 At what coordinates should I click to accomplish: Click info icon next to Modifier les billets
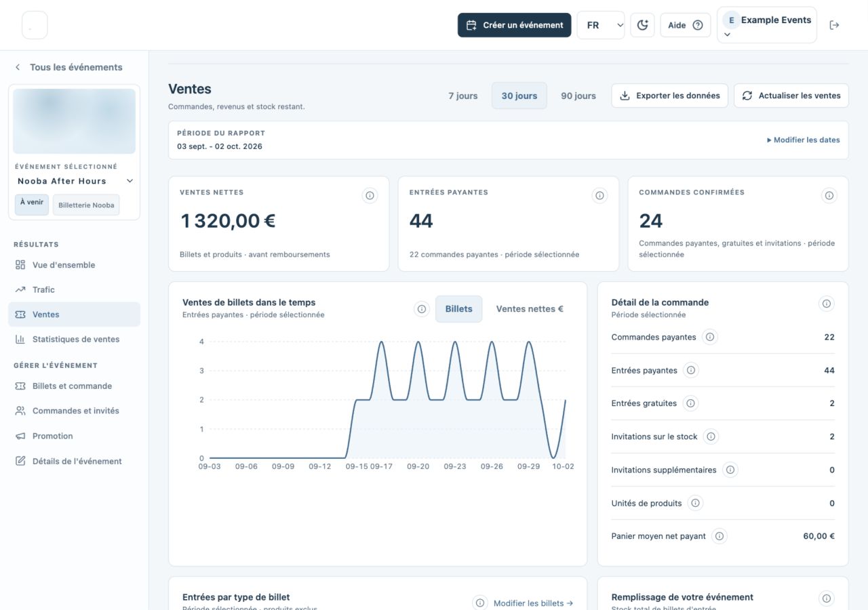480,603
